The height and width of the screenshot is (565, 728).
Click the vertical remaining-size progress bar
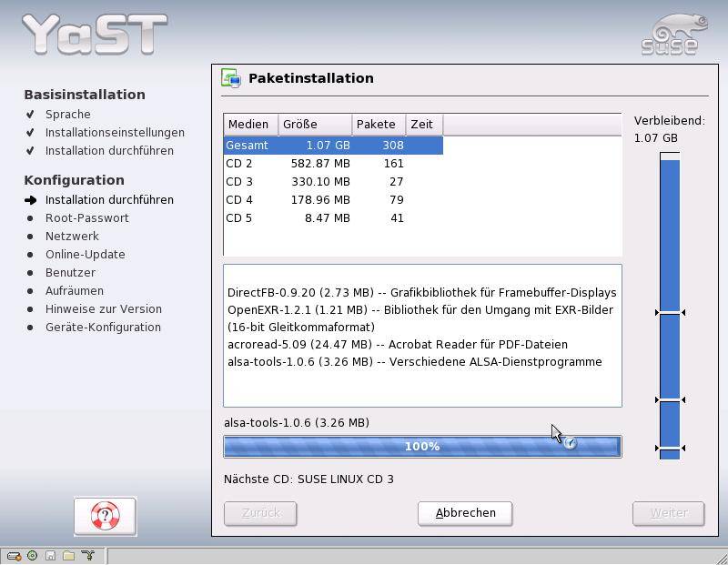[x=670, y=306]
